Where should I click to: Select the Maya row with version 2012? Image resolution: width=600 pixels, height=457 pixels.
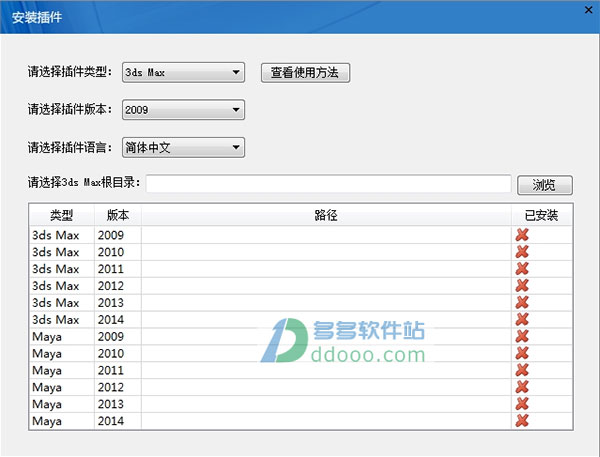[301, 387]
